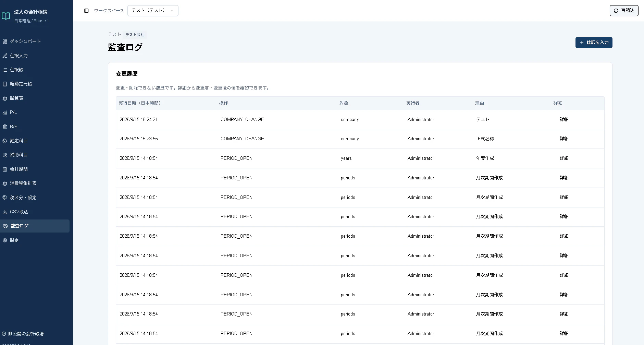Viewport: 644px width, 345px height.
Task: Open 会計期間 in the sidebar menu
Action: 35,169
